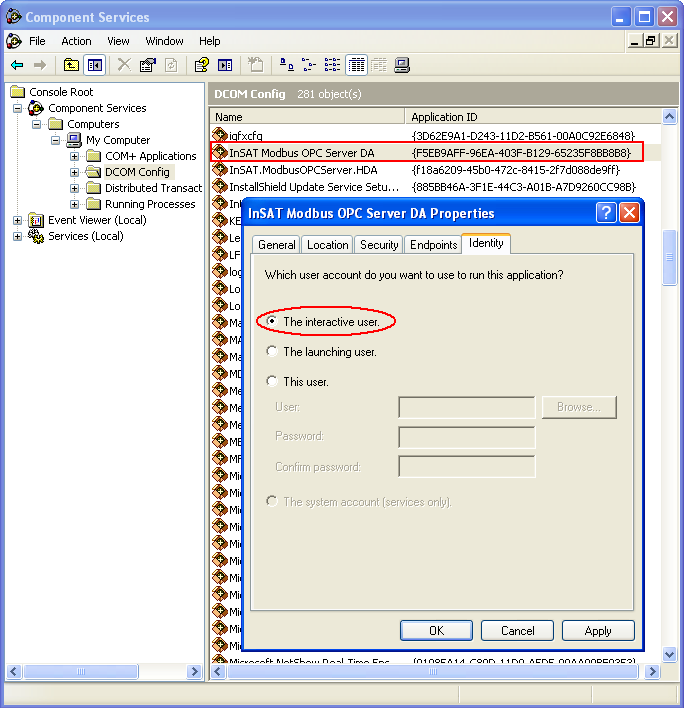Click the Name column header
The height and width of the screenshot is (708, 685).
[307, 117]
